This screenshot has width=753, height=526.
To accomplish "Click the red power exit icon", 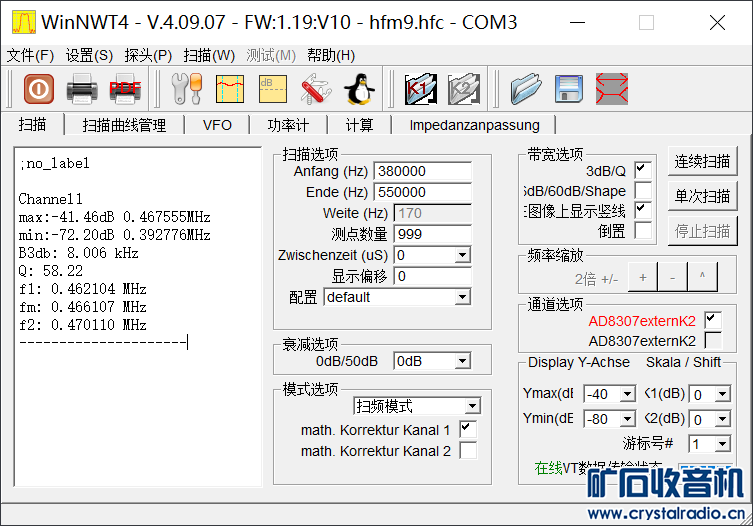I will [39, 88].
